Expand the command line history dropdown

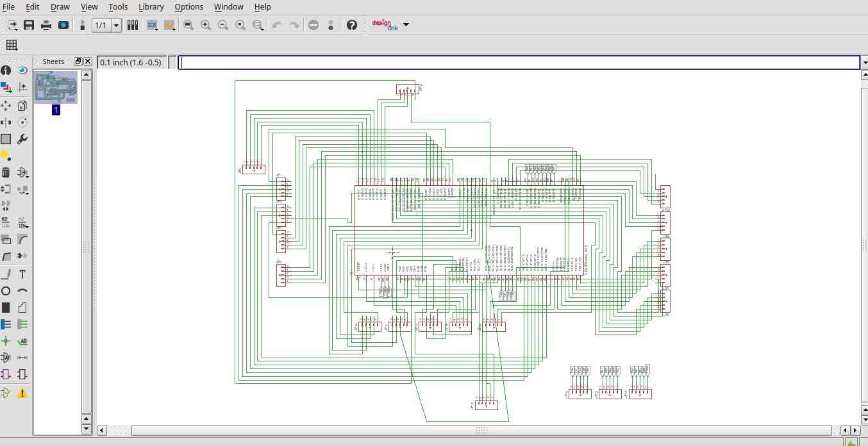point(865,62)
